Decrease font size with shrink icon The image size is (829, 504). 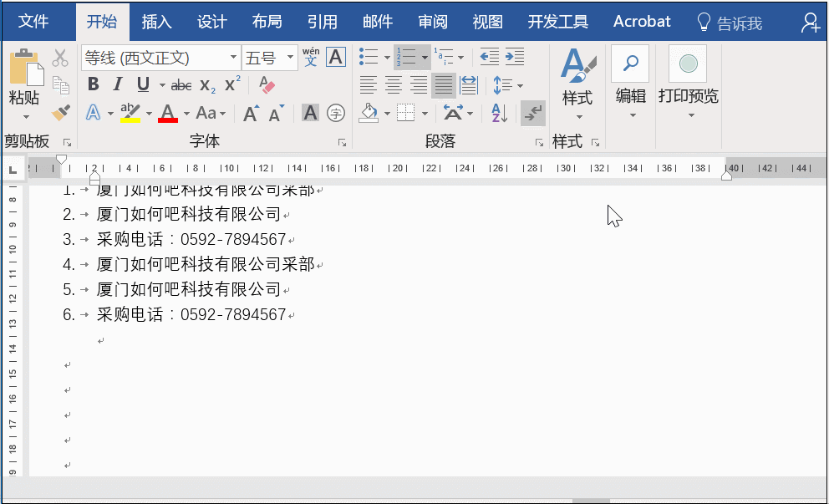[x=276, y=113]
